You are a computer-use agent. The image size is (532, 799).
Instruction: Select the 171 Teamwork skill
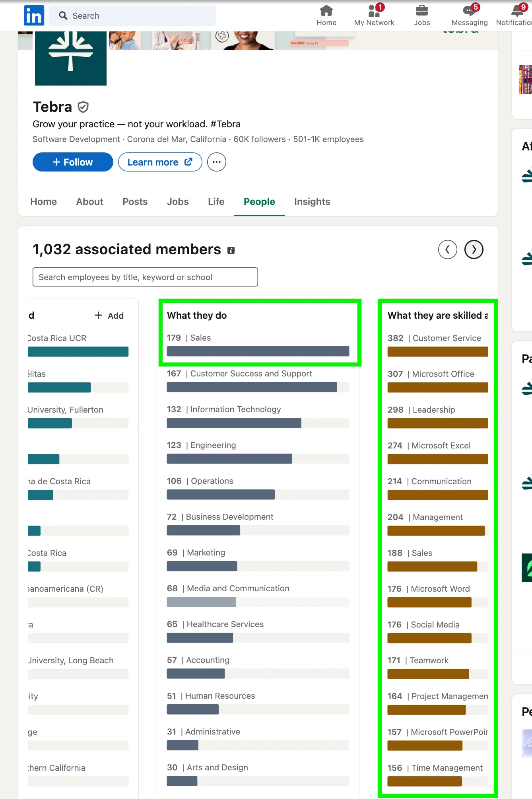438,667
